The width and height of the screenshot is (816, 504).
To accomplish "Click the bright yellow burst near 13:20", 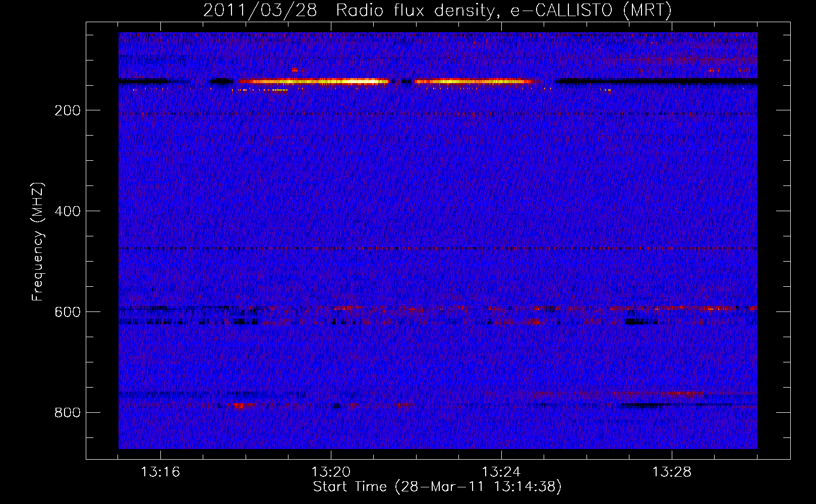I will point(314,81).
